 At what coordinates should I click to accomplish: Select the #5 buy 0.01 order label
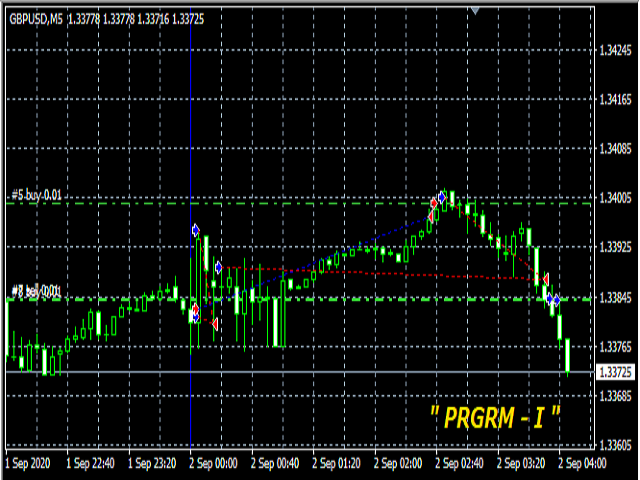[x=36, y=195]
